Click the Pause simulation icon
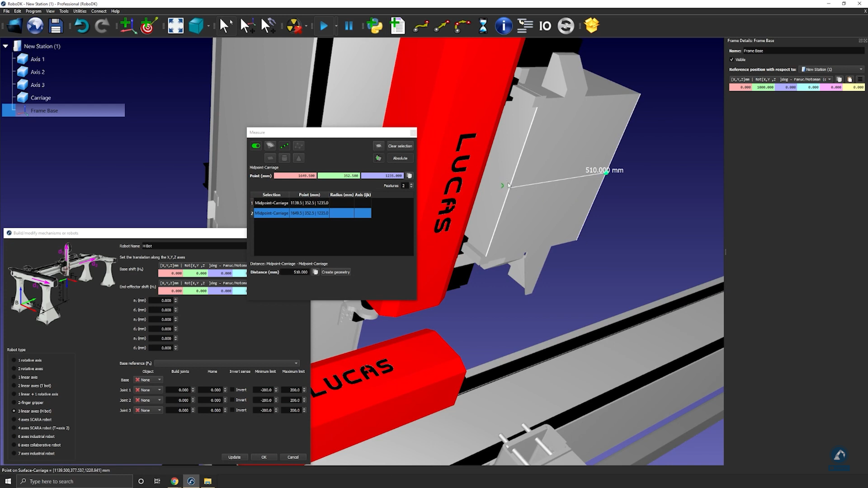This screenshot has height=488, width=868. 349,26
